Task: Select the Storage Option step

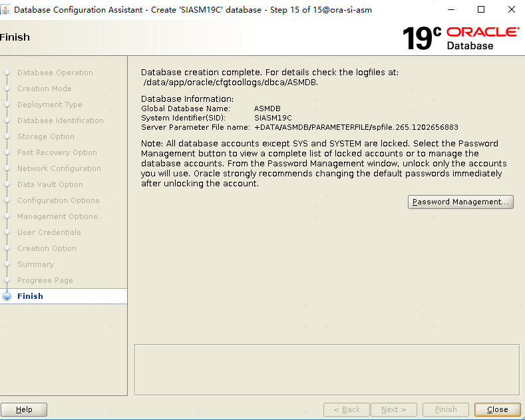Action: (46, 136)
